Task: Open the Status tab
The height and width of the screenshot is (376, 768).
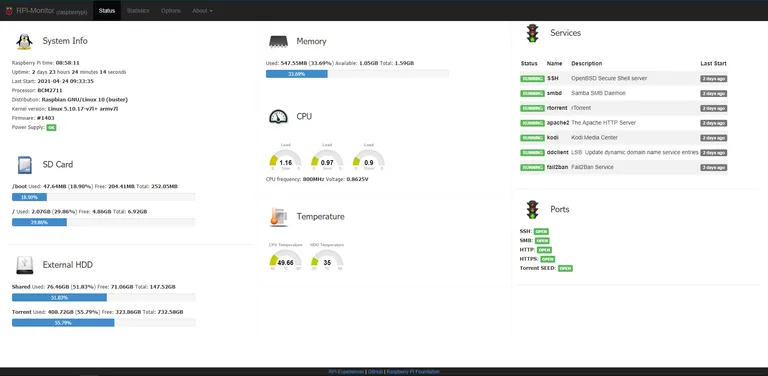Action: point(107,11)
